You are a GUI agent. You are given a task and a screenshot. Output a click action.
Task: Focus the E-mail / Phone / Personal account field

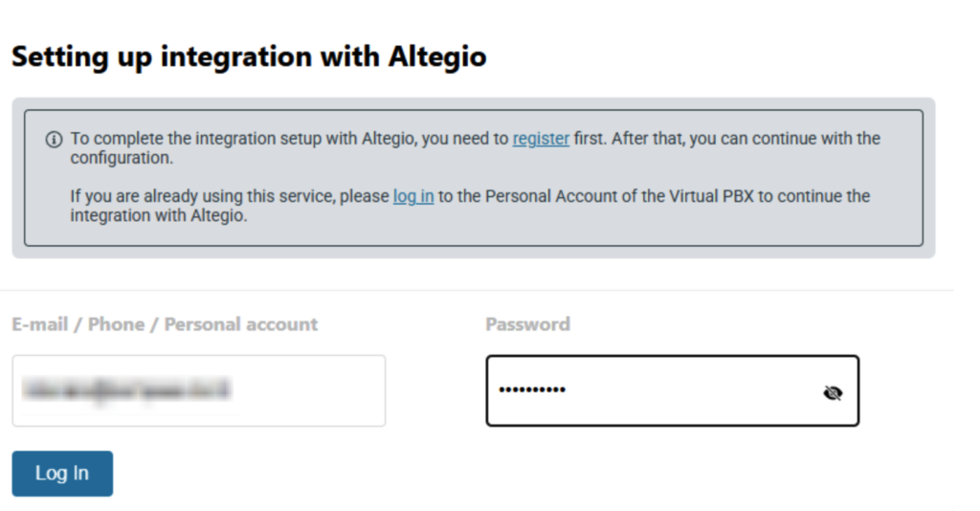pyautogui.click(x=198, y=390)
